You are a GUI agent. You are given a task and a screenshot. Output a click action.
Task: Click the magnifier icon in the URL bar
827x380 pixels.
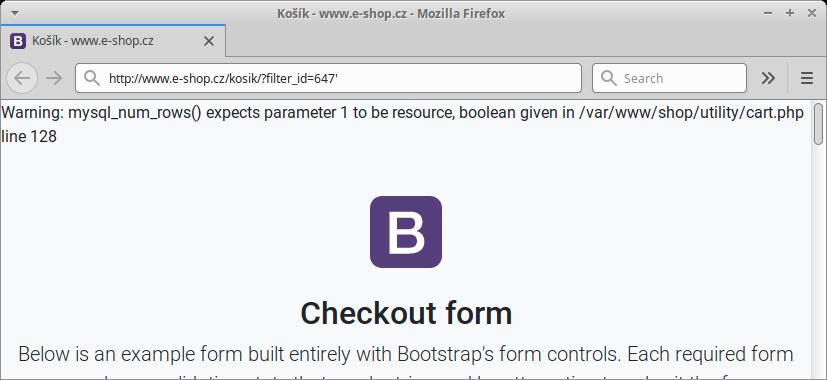click(92, 78)
